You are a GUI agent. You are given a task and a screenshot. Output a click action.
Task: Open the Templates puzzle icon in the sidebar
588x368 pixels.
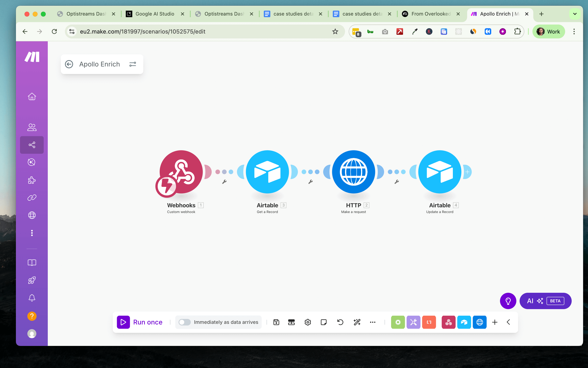32,180
